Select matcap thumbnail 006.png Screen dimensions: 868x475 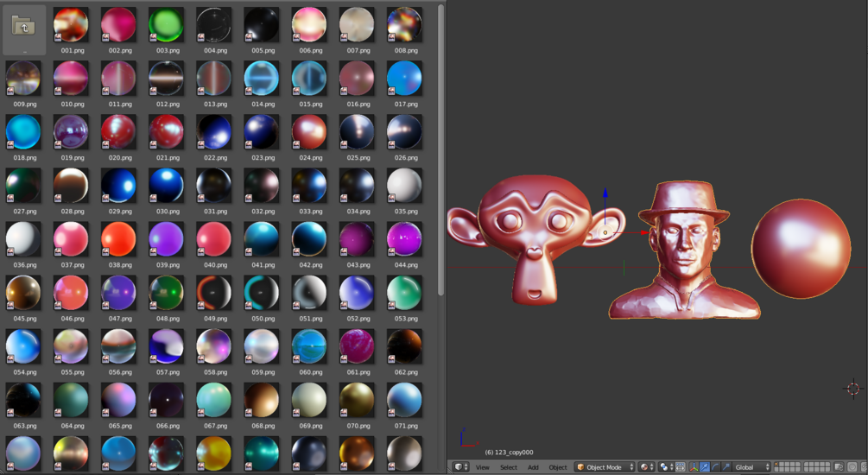309,24
